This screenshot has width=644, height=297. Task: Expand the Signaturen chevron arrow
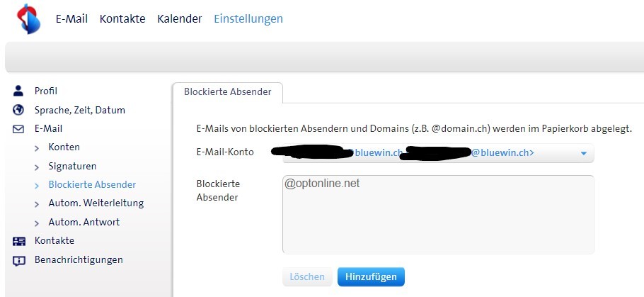[37, 167]
